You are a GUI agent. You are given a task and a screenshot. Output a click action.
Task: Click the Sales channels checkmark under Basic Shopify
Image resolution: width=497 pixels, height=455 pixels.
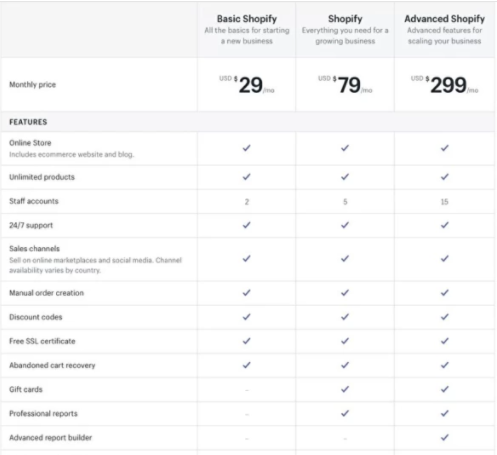pos(246,258)
